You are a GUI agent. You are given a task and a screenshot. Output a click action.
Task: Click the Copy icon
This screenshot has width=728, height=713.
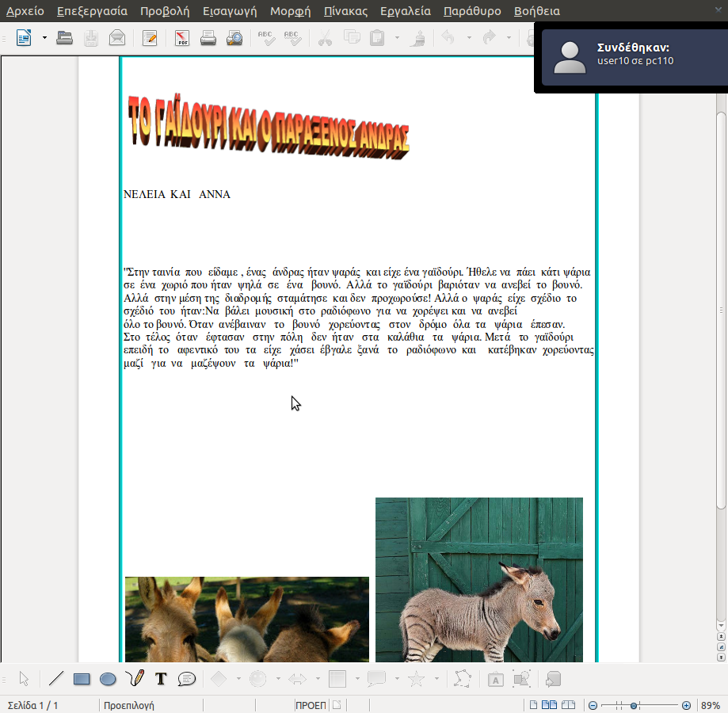pos(352,37)
